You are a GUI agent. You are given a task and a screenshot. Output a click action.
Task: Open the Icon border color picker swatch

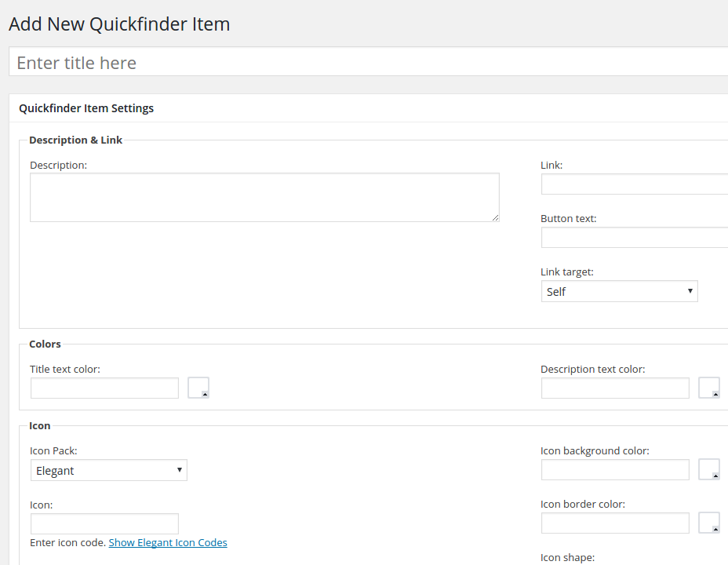point(709,523)
